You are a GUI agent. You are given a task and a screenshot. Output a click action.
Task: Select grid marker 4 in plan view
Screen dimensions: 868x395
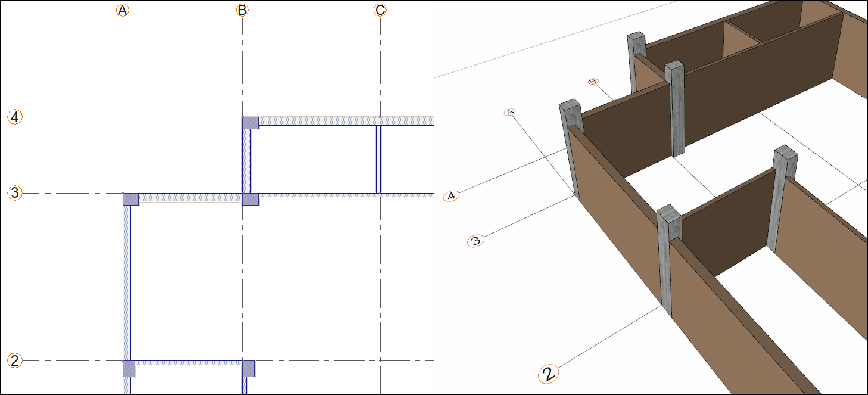tap(15, 117)
